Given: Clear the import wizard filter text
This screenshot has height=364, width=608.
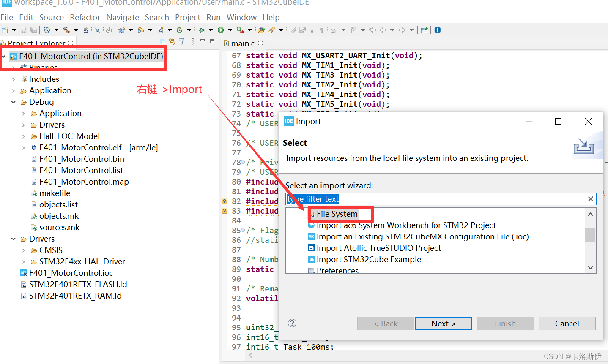Looking at the screenshot, I should click(x=591, y=199).
